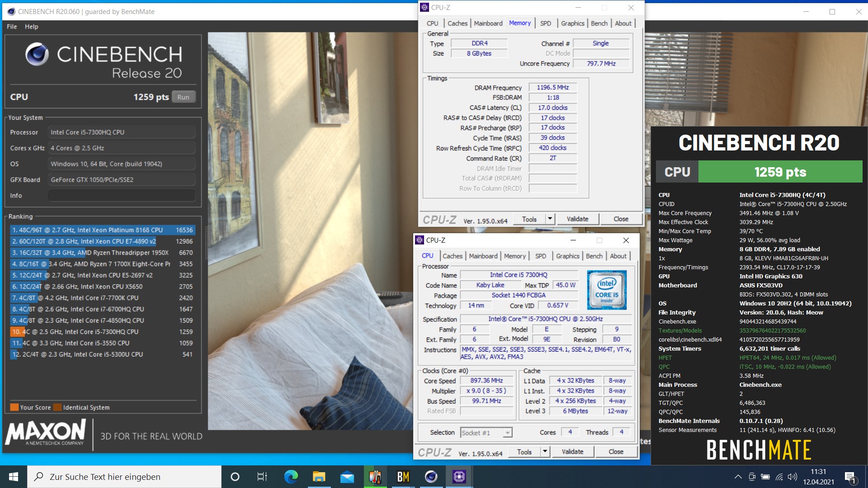Image resolution: width=868 pixels, height=488 pixels.
Task: Open Mainboard tab in upper CPU-Z
Action: [x=488, y=23]
